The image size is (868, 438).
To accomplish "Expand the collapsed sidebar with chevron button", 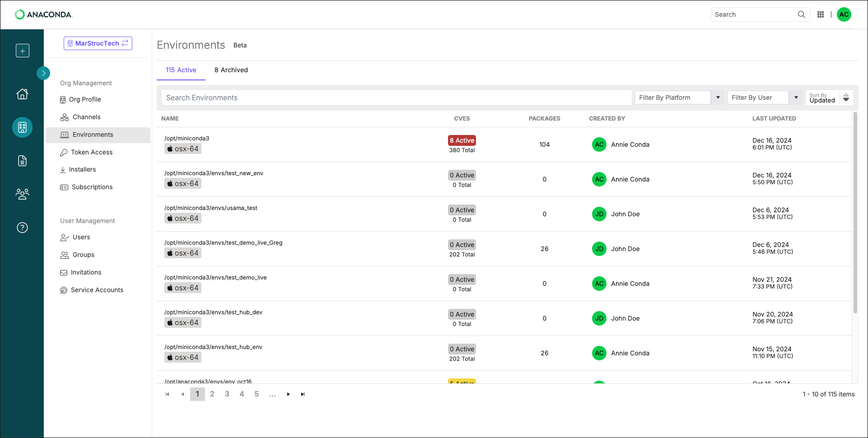I will [x=43, y=73].
